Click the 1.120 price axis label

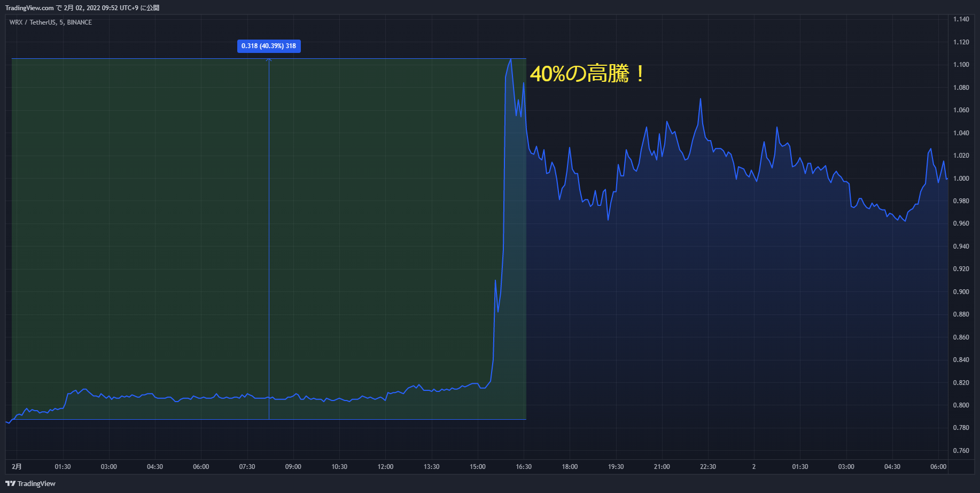pyautogui.click(x=961, y=42)
